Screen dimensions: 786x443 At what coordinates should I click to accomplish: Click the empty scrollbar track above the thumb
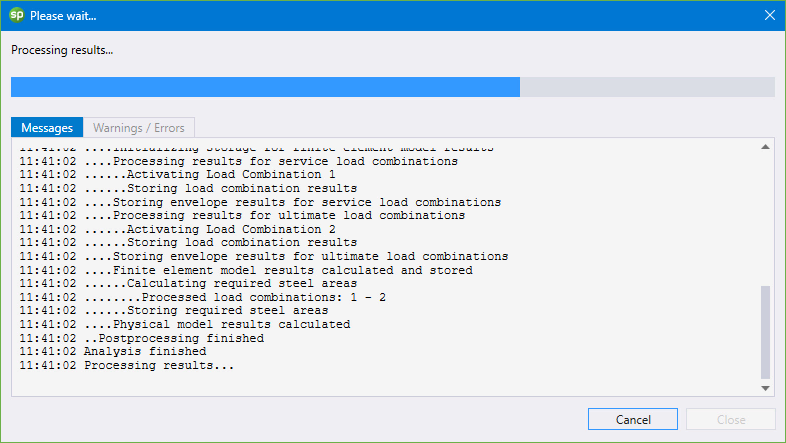pos(765,218)
